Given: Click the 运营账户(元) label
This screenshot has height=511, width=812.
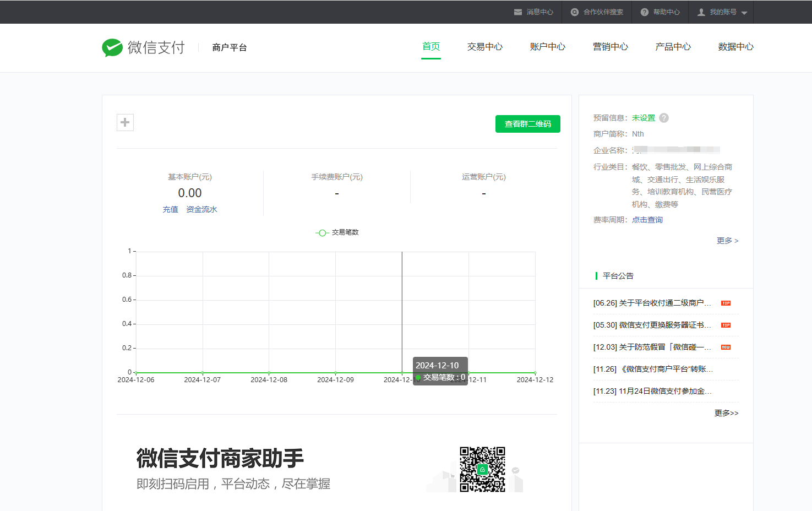Looking at the screenshot, I should [x=484, y=177].
